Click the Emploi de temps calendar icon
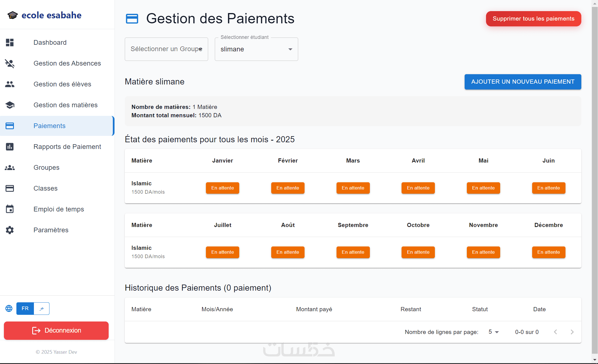598x364 pixels. pos(10,209)
